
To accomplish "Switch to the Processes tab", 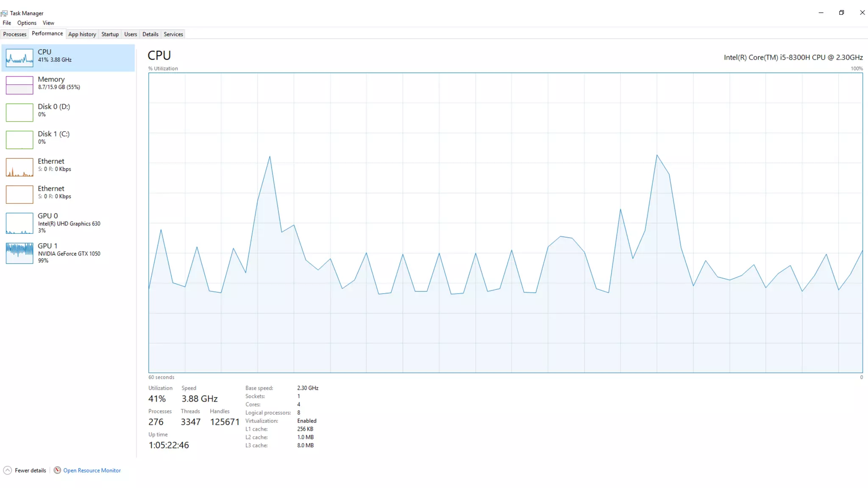I will tap(15, 34).
